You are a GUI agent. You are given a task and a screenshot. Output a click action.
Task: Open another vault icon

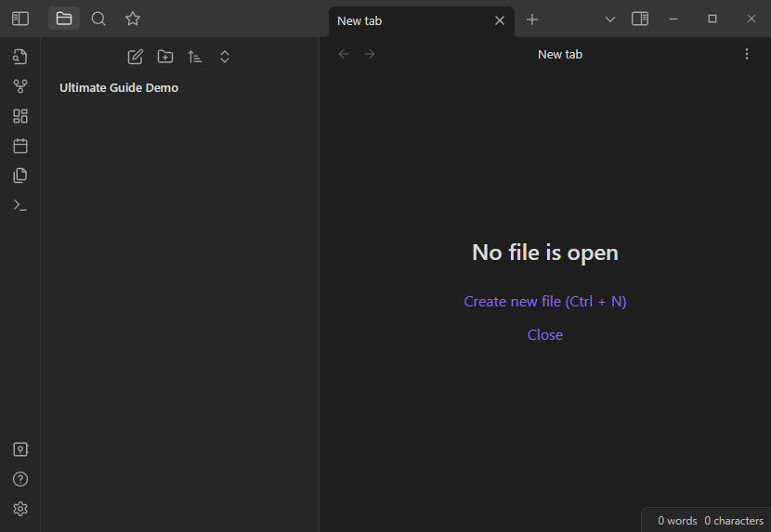point(20,449)
